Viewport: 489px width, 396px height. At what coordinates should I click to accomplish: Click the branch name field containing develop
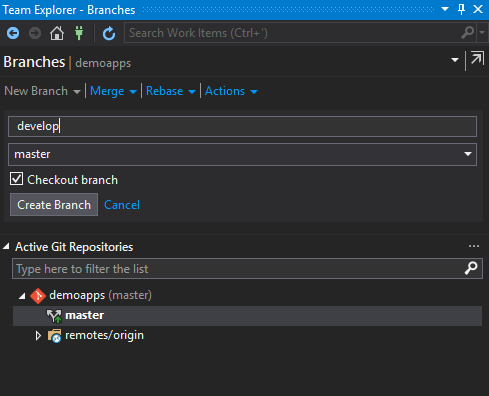(x=242, y=126)
